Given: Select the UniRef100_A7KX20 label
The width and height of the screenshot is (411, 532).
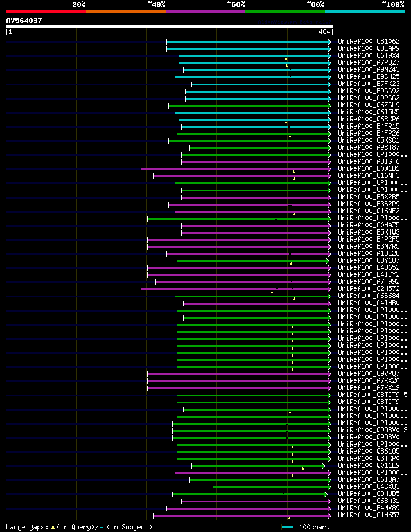Looking at the screenshot, I should pos(369,380).
